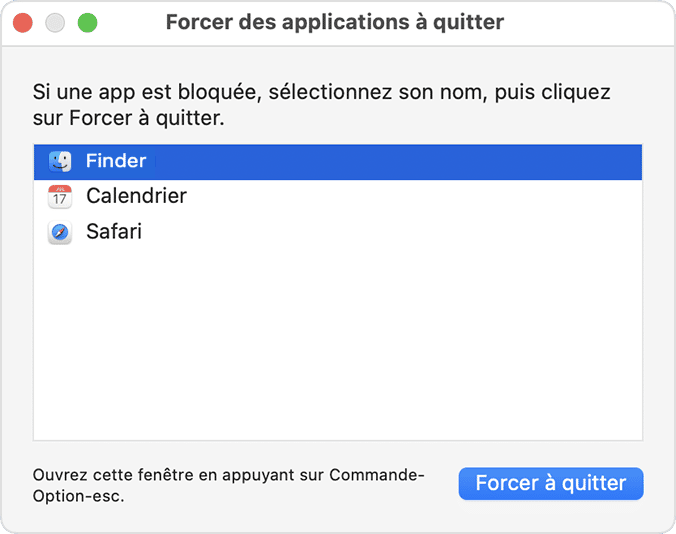The width and height of the screenshot is (676, 534).
Task: Select the Safari name in the list
Action: [x=114, y=232]
